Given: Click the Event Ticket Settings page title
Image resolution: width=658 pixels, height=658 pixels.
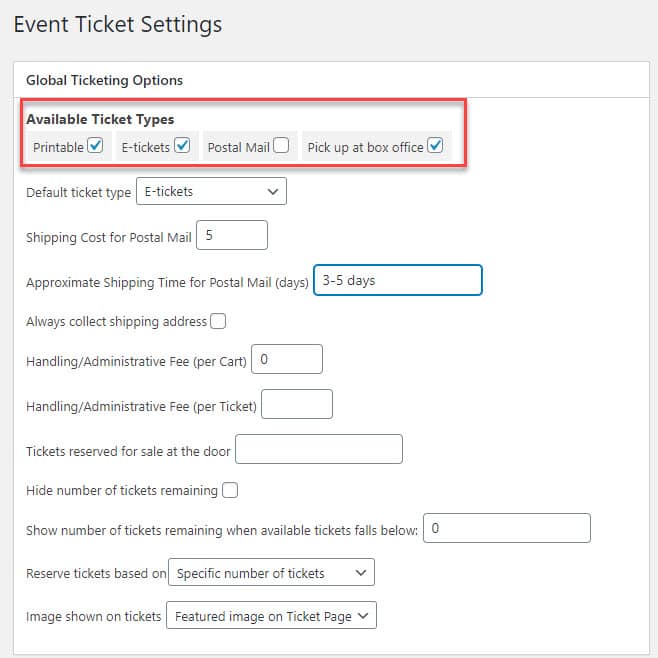Looking at the screenshot, I should click(118, 23).
